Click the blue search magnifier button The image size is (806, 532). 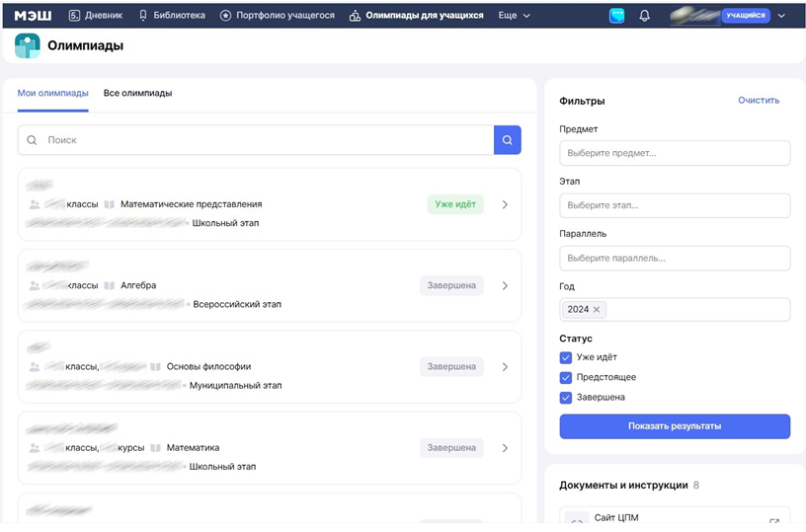507,140
